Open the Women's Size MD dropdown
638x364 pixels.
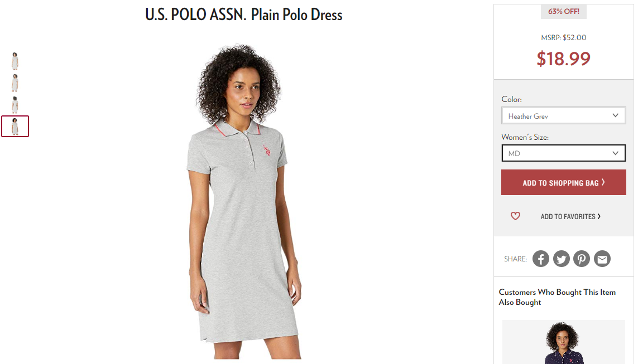click(564, 153)
